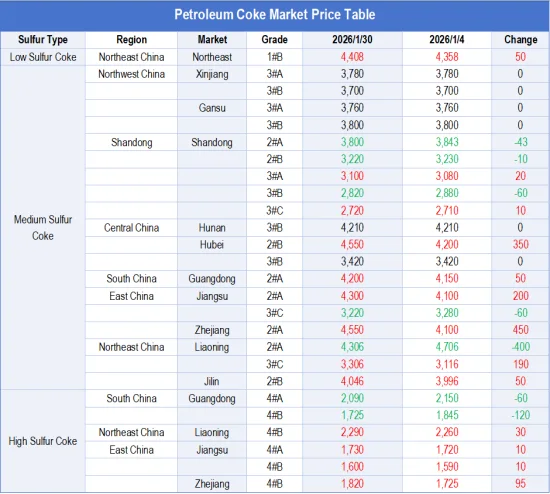Click the change value '-120'
This screenshot has height=494, width=550.
tap(521, 415)
